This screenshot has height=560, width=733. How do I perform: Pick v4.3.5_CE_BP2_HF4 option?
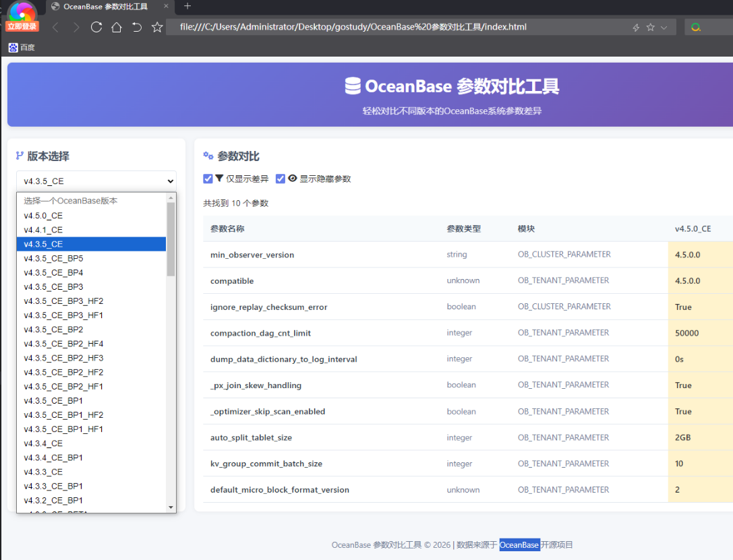click(91, 344)
